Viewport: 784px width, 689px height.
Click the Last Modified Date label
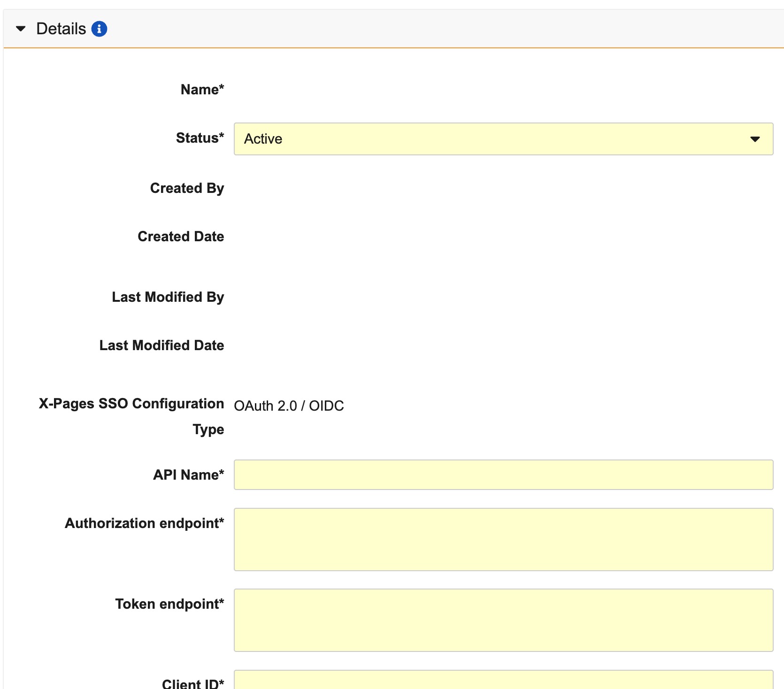tap(161, 345)
